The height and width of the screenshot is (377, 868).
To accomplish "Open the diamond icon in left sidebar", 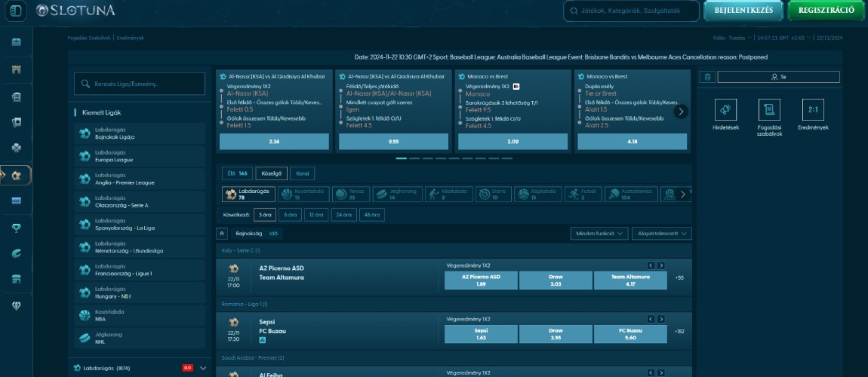I will (16, 305).
